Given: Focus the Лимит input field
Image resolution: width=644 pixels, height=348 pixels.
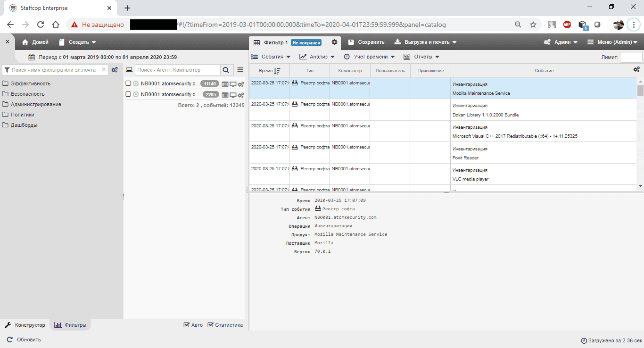Looking at the screenshot, I should [x=631, y=57].
